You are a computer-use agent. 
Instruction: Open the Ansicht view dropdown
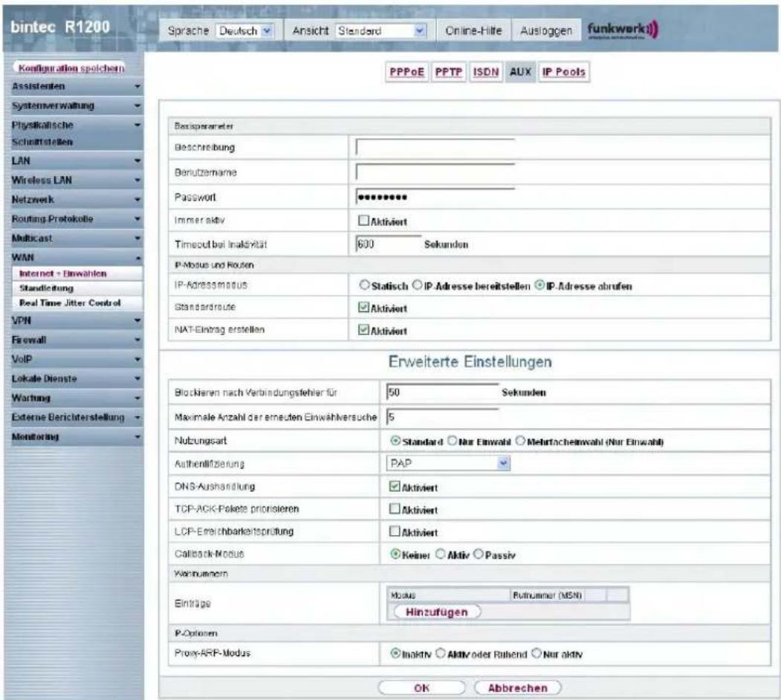(x=381, y=31)
